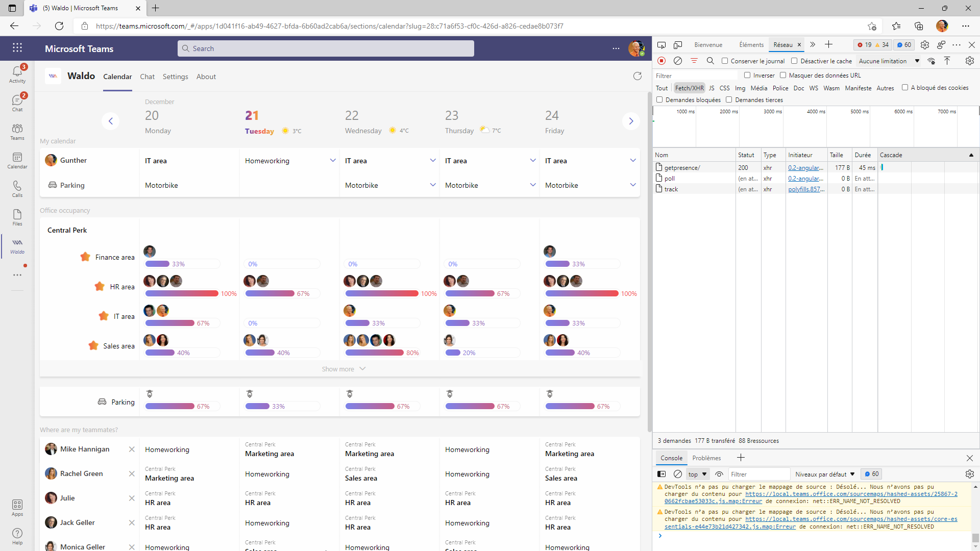Open Bienvenue tab in DevTools
The image size is (980, 551).
point(708,45)
